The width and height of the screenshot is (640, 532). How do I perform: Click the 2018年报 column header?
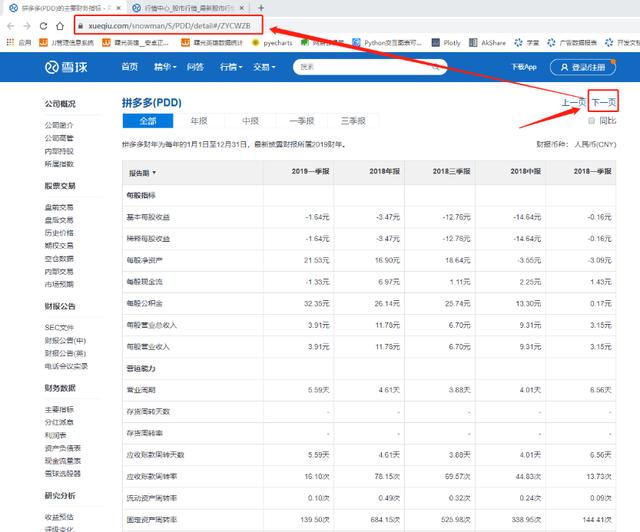(x=384, y=171)
